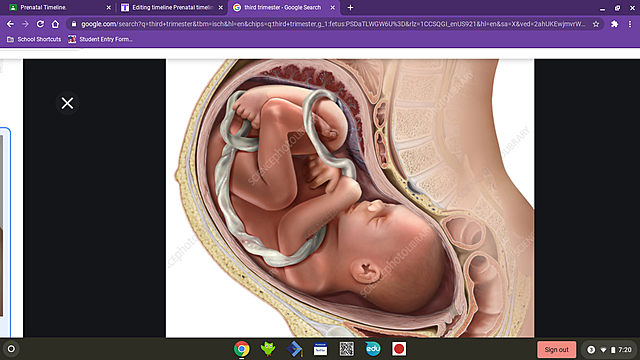Open the QR code app on shelf
This screenshot has width=640, height=360.
pos(347,349)
